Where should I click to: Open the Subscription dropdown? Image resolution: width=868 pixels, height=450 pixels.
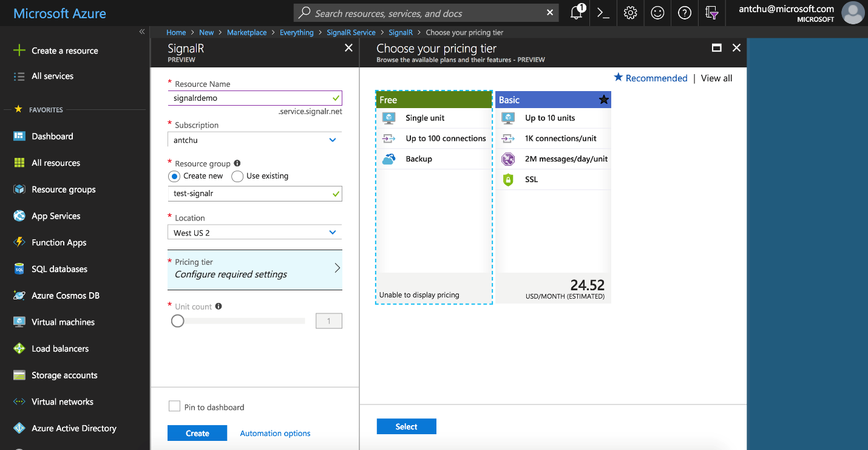[x=254, y=140]
